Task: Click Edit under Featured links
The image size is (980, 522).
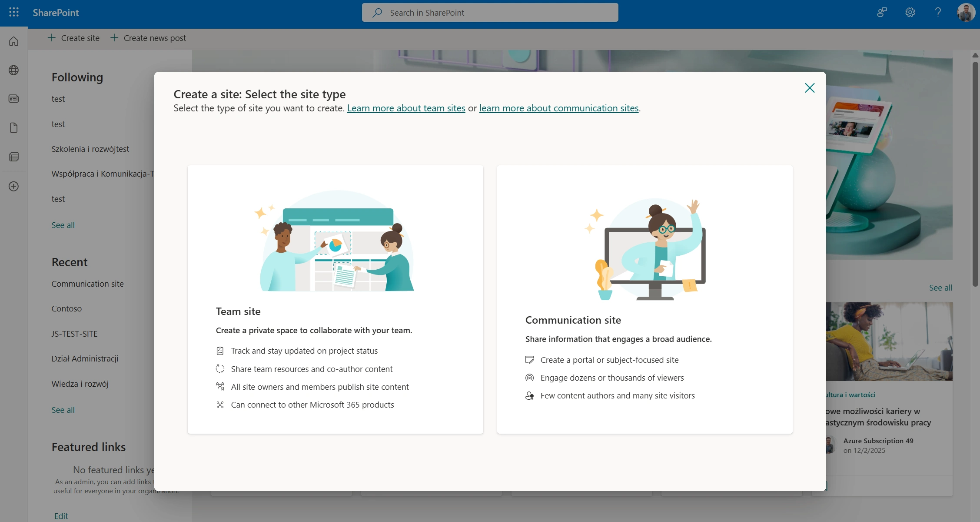Action: [x=61, y=515]
